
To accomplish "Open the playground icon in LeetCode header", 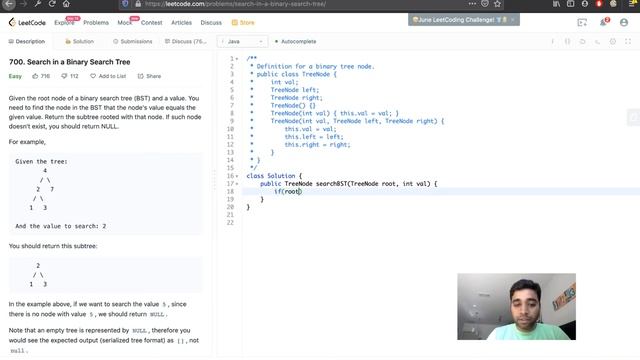I will point(582,23).
